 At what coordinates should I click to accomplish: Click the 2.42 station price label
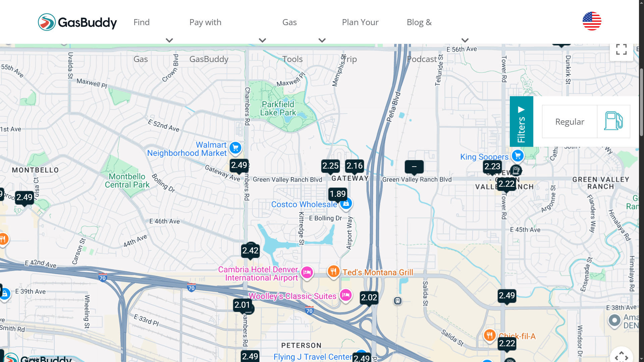coord(250,251)
